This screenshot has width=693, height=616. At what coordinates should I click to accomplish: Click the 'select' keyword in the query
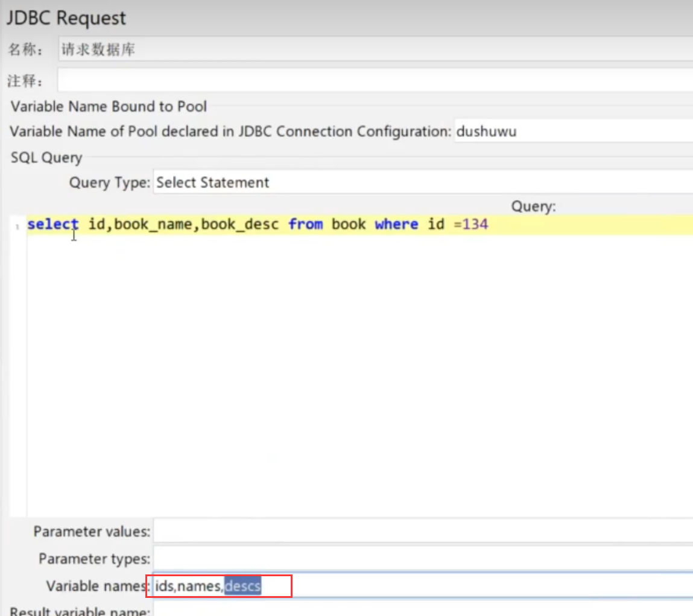tap(52, 224)
